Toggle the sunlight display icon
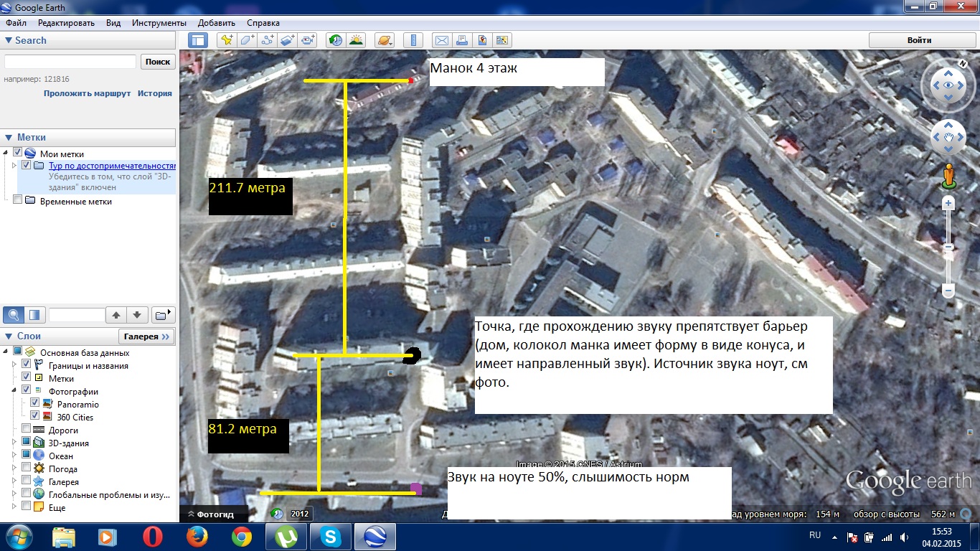The height and width of the screenshot is (551, 980). point(355,40)
